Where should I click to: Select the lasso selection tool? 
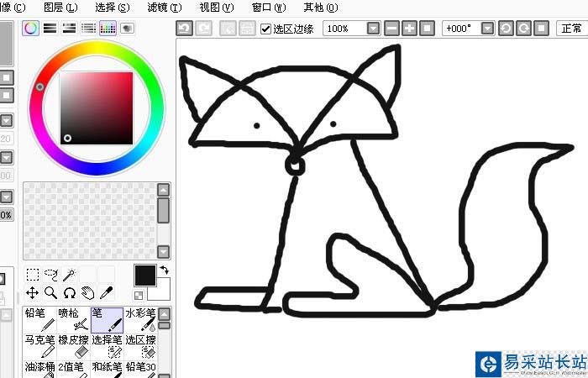click(x=50, y=274)
